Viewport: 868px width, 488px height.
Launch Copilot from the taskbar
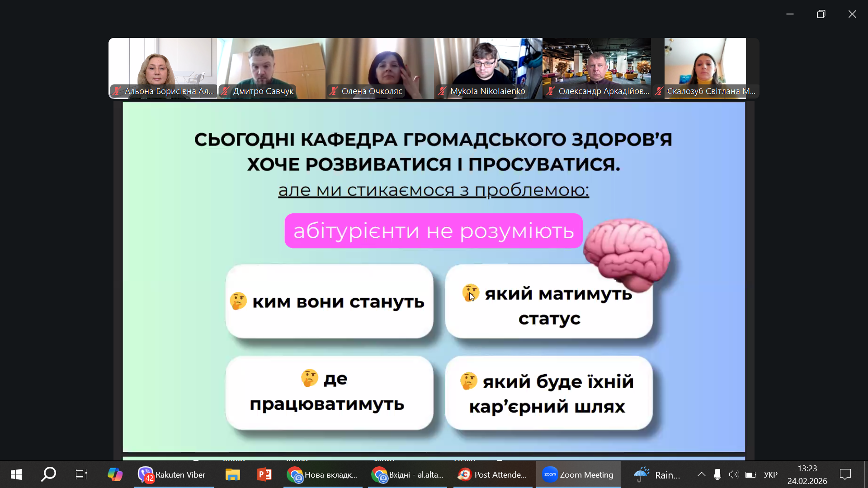coord(115,474)
